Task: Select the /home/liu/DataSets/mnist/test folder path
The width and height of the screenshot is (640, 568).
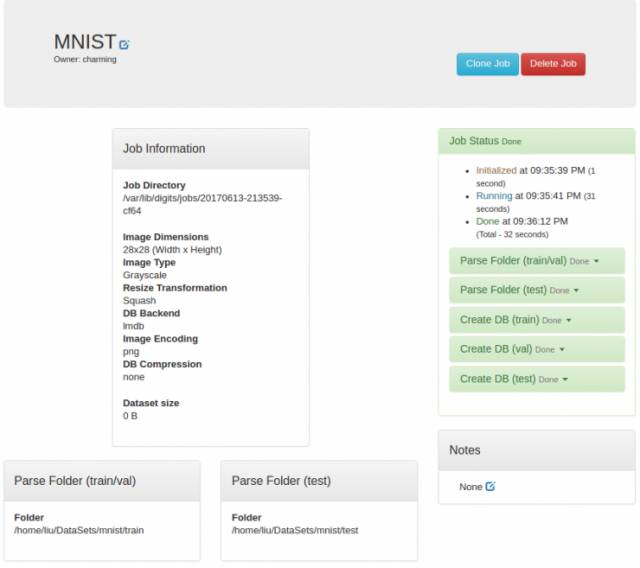Action: 295,530
